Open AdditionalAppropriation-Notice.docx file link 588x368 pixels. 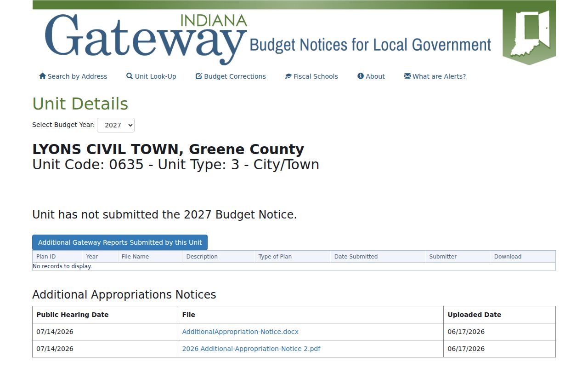pyautogui.click(x=240, y=332)
